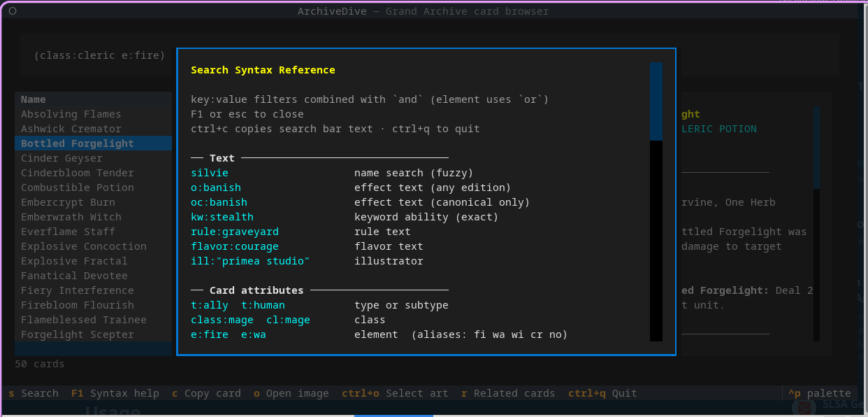Click the Search Syntax Reference title

(263, 70)
